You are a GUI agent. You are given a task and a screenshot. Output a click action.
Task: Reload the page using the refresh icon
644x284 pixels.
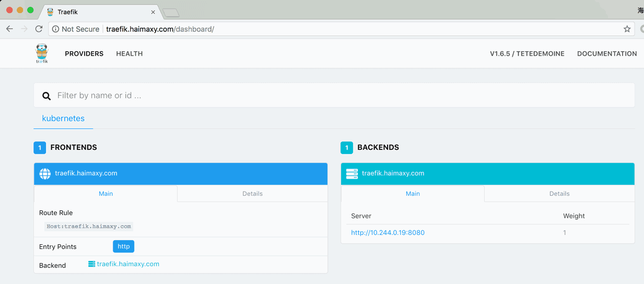click(39, 29)
